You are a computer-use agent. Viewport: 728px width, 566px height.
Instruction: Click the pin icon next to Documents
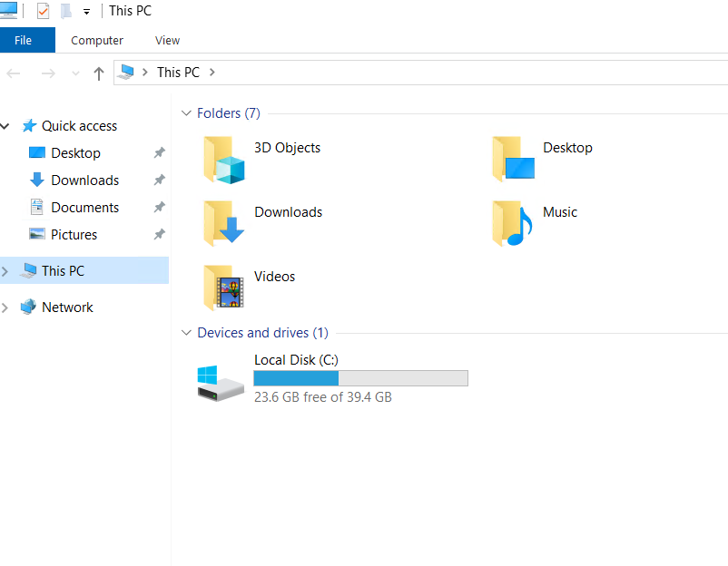pos(159,208)
